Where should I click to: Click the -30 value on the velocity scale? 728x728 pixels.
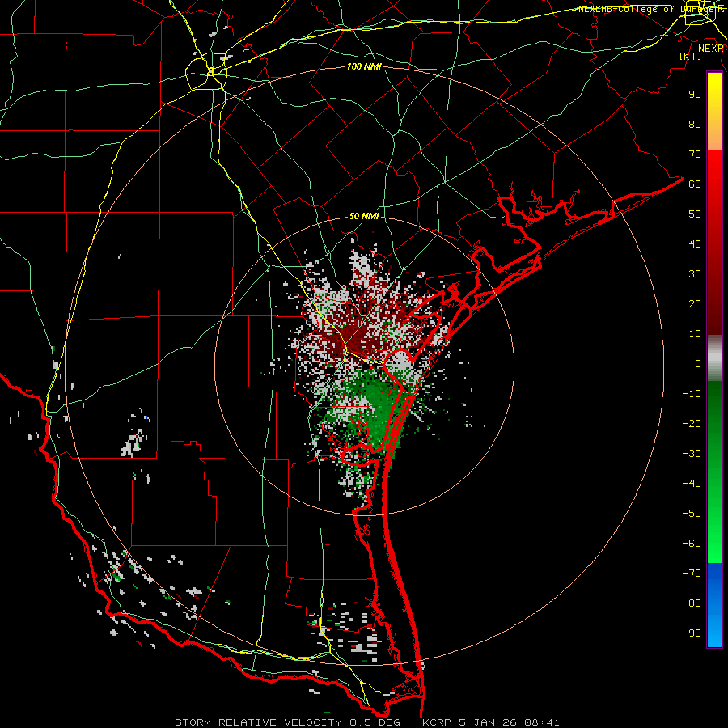(692, 454)
